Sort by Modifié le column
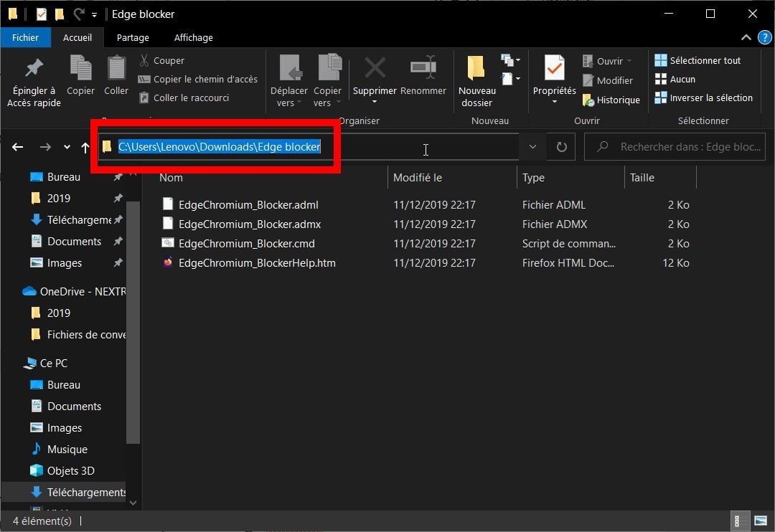The height and width of the screenshot is (532, 775). tap(417, 178)
